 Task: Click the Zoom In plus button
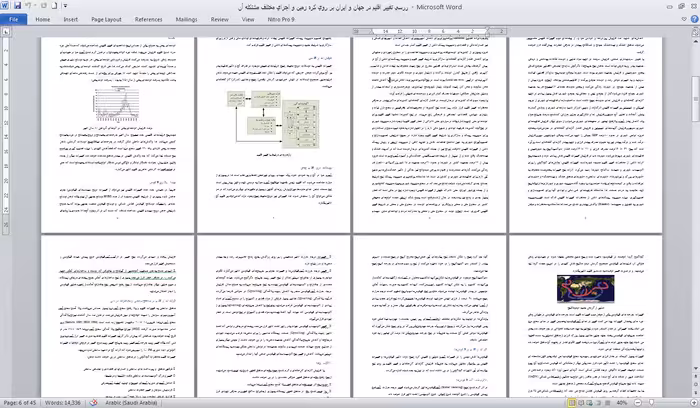click(694, 403)
